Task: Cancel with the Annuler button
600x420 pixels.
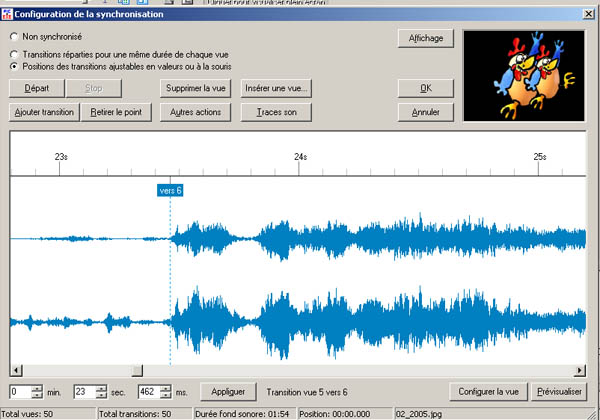Action: tap(426, 112)
